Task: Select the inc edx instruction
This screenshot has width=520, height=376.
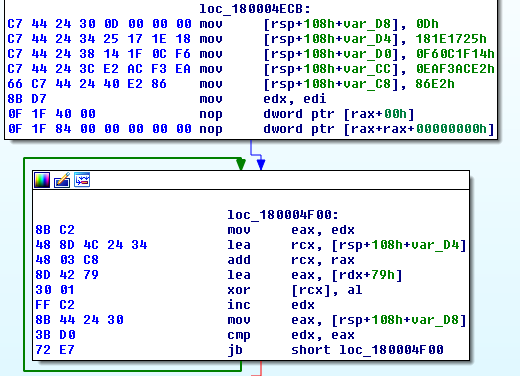Action: pos(271,305)
